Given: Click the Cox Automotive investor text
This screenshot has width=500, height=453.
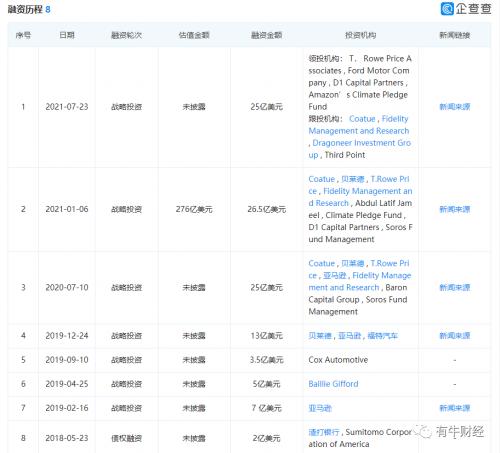Looking at the screenshot, I should [x=338, y=360].
